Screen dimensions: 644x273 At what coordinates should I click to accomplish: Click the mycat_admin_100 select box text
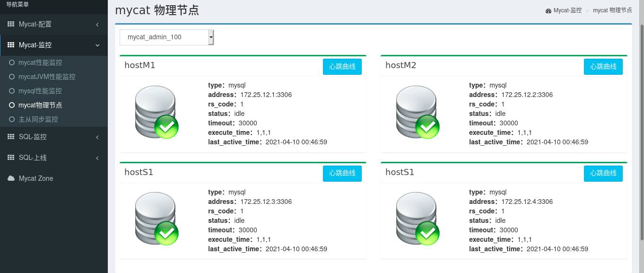coord(155,37)
